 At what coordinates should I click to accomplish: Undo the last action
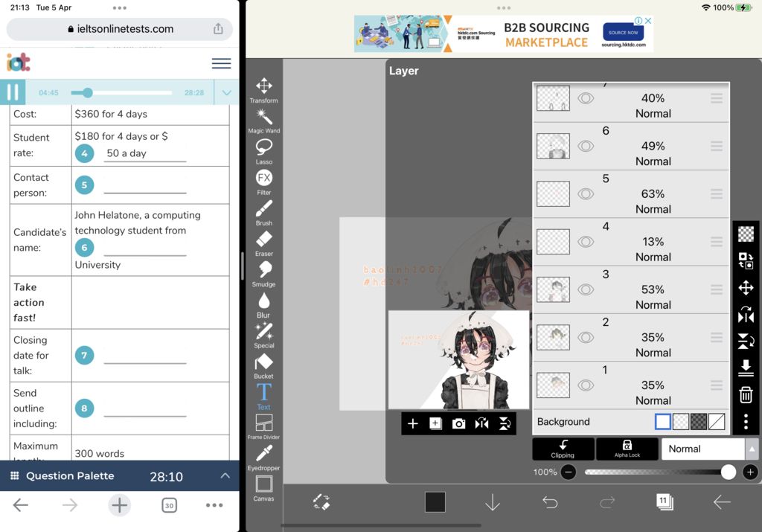[x=550, y=502]
